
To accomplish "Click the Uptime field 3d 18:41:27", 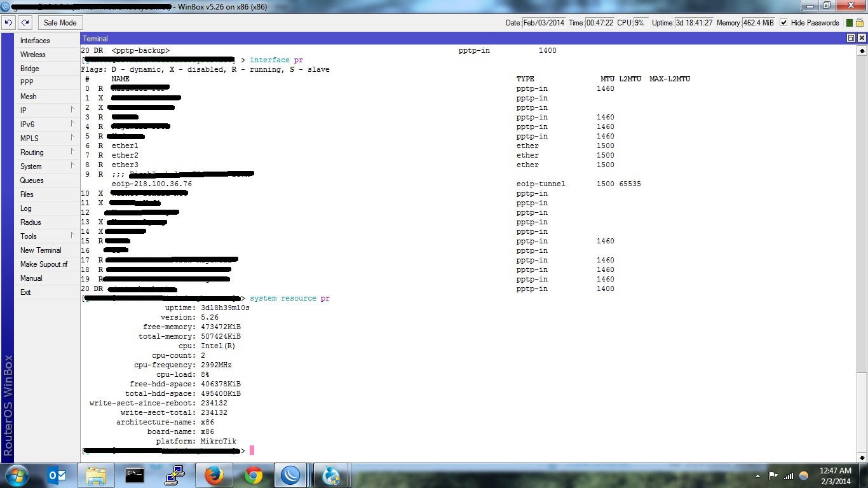I will point(695,22).
